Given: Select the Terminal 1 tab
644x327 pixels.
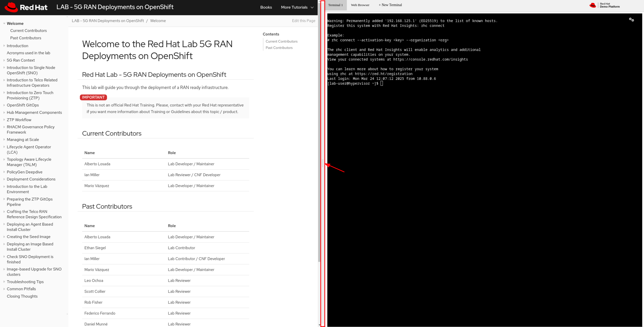Looking at the screenshot, I should [x=335, y=5].
